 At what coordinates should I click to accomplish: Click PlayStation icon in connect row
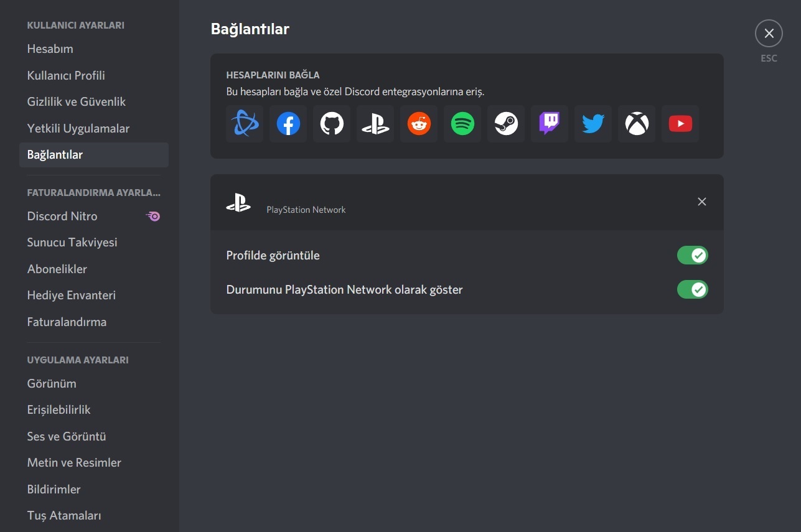375,124
